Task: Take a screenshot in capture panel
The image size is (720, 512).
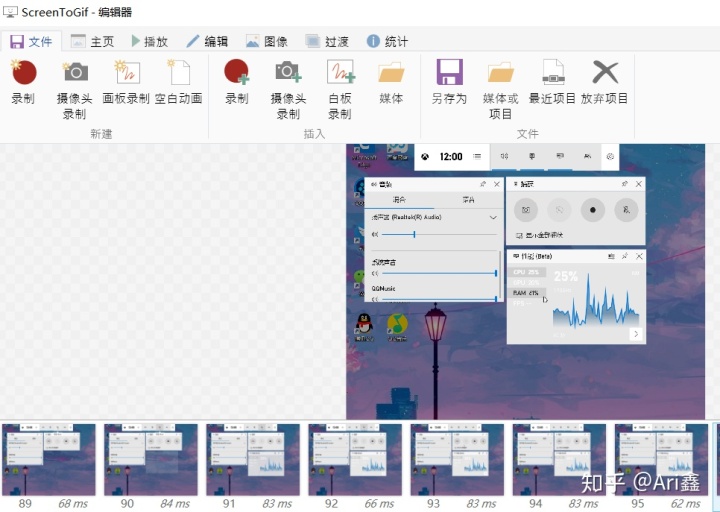Action: click(526, 210)
